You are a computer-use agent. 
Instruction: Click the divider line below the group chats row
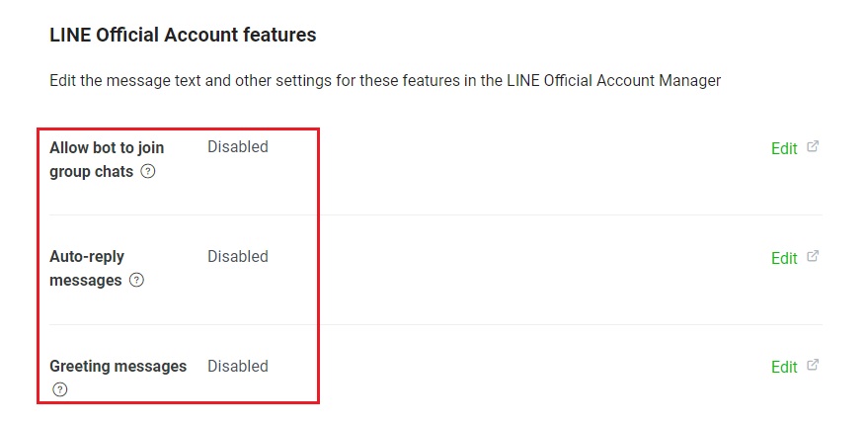(x=434, y=214)
